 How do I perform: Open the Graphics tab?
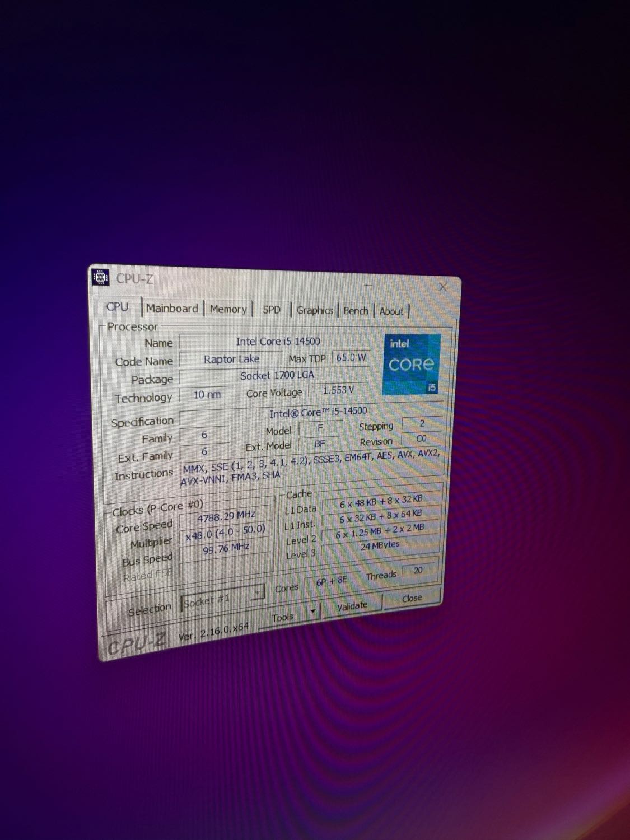[315, 310]
